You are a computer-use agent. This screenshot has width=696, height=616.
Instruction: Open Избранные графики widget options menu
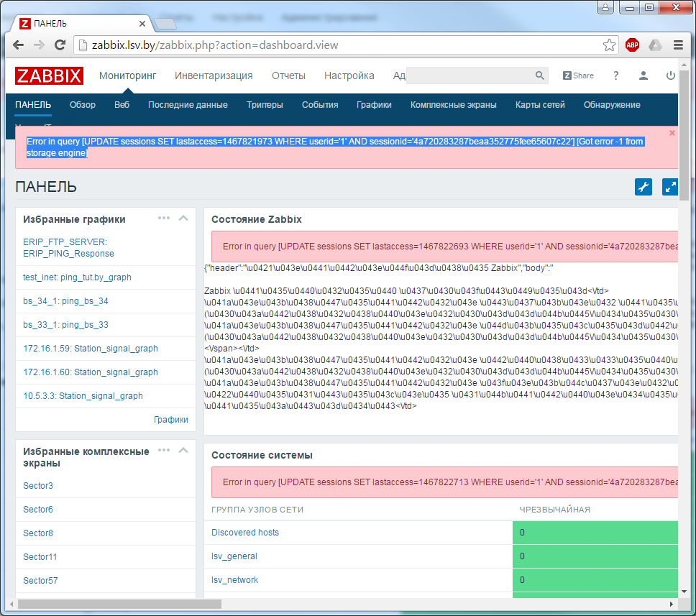pos(164,218)
